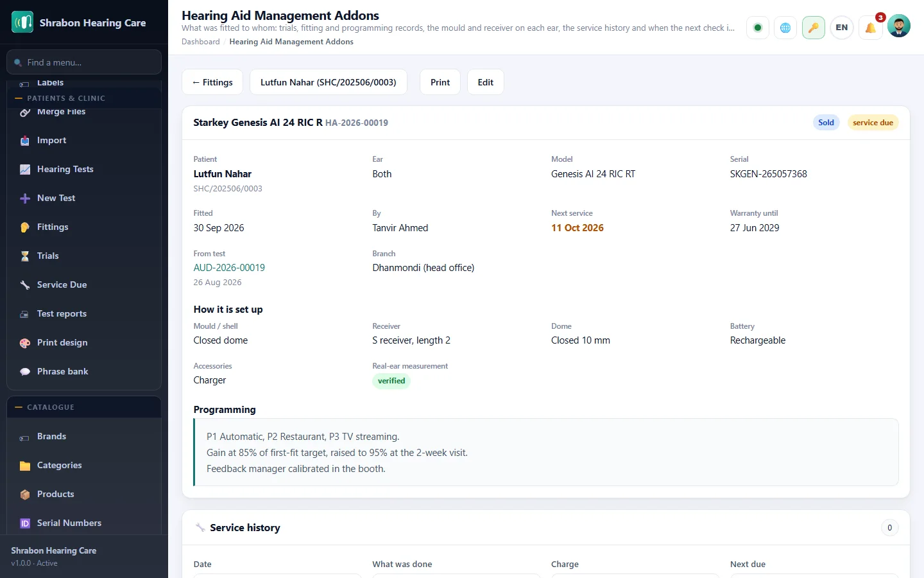Click the Service history wrench icon
924x578 pixels.
click(200, 528)
